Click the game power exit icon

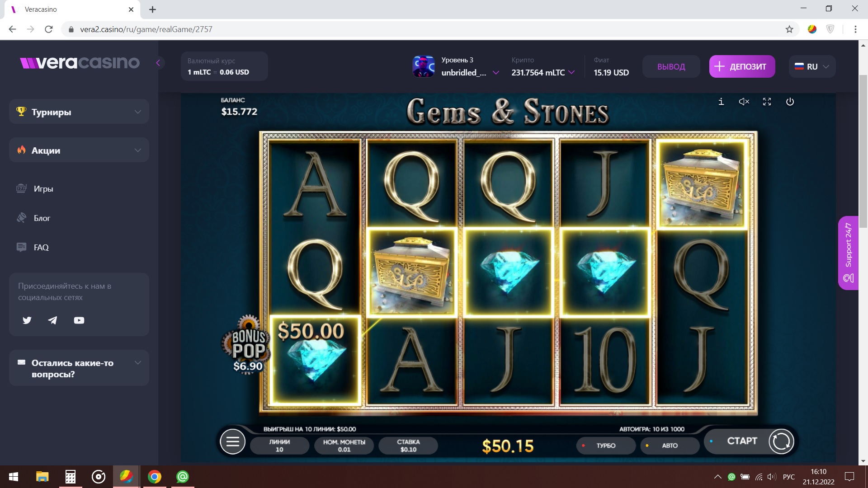(790, 102)
